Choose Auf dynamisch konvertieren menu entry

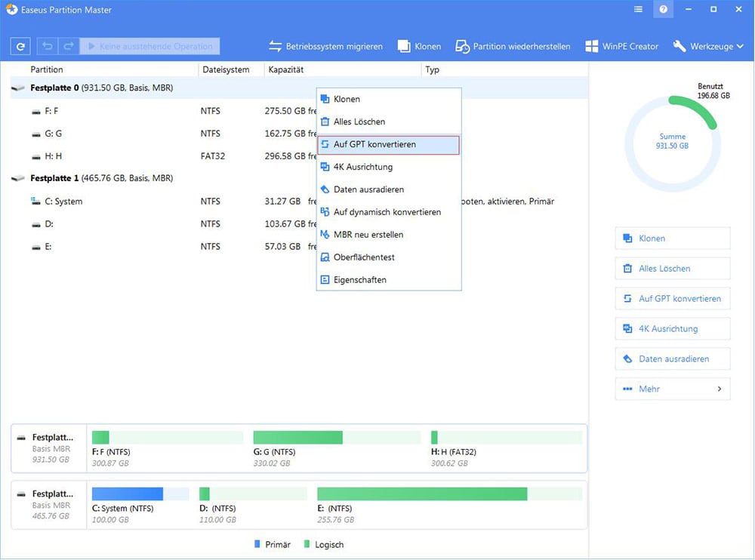tap(389, 212)
